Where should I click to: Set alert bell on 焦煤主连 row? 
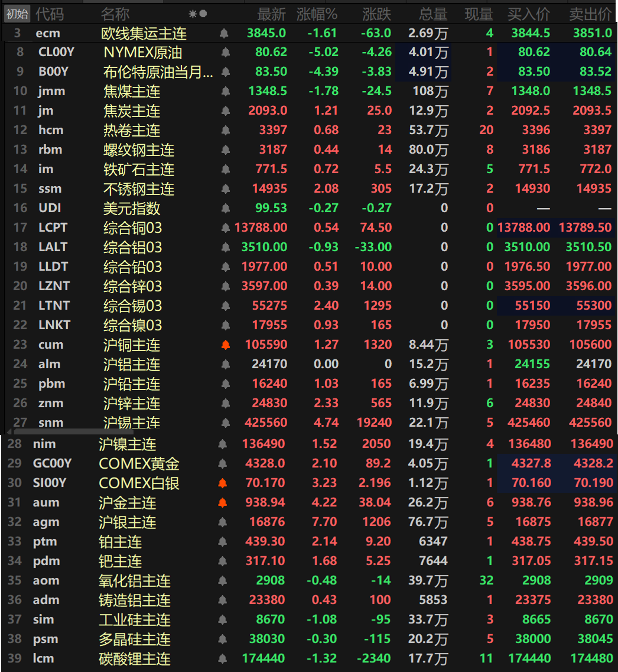click(x=226, y=91)
